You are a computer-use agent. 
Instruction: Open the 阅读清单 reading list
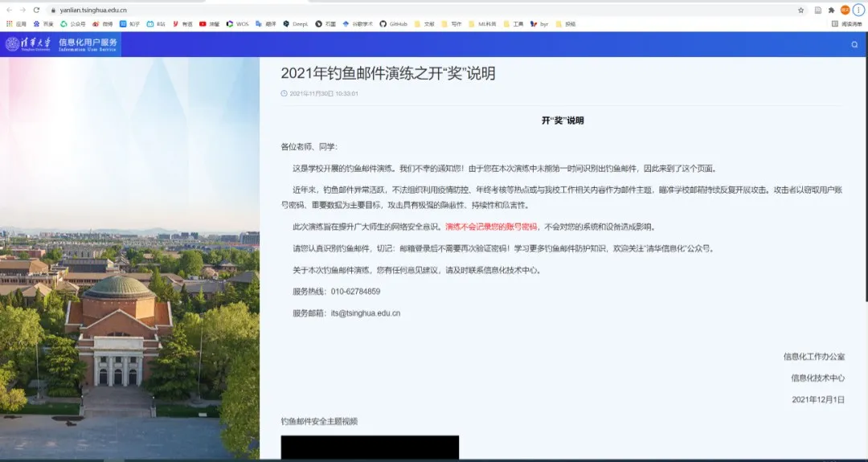pyautogui.click(x=846, y=24)
